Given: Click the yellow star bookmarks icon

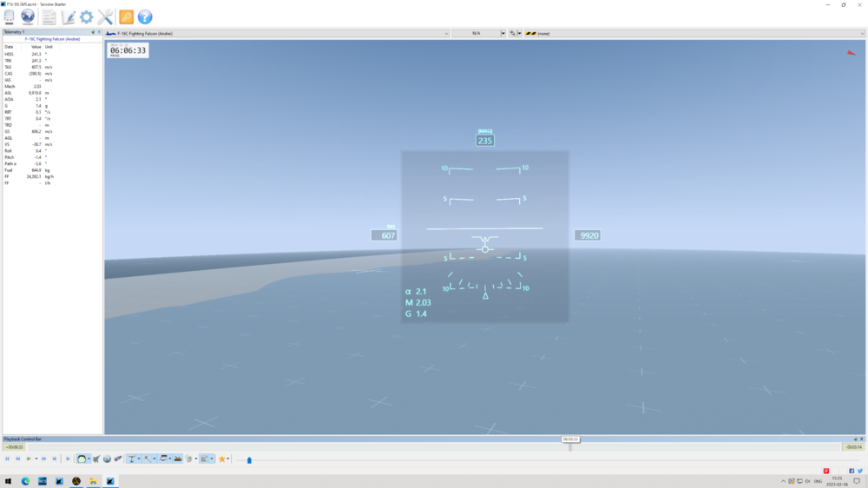Looking at the screenshot, I should [222, 458].
